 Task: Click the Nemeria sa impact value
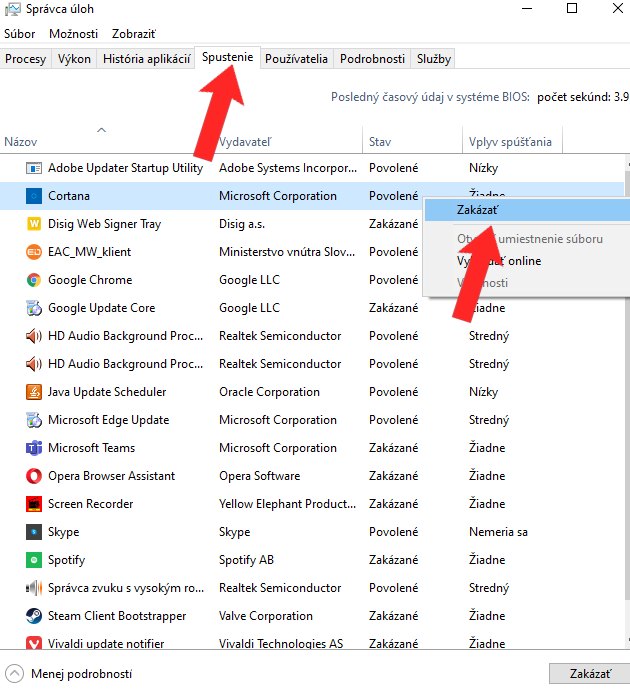tap(498, 532)
